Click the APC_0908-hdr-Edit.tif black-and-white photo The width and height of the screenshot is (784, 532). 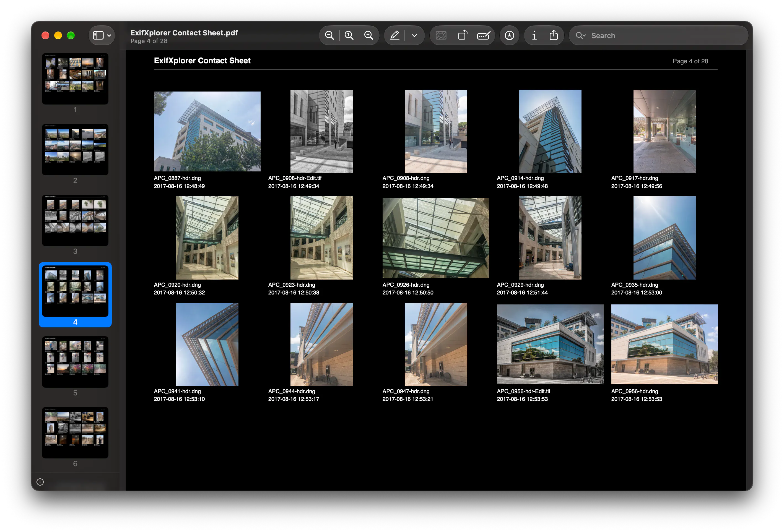tap(321, 131)
